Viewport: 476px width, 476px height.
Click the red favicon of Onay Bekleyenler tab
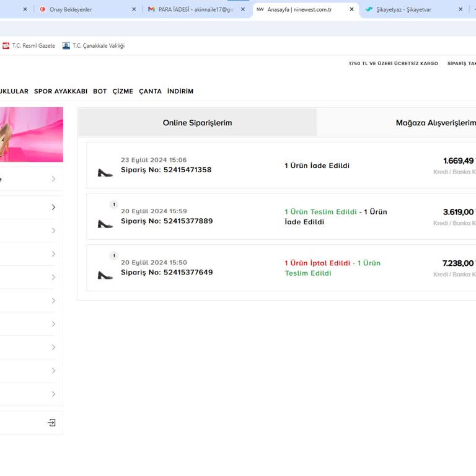pos(43,9)
